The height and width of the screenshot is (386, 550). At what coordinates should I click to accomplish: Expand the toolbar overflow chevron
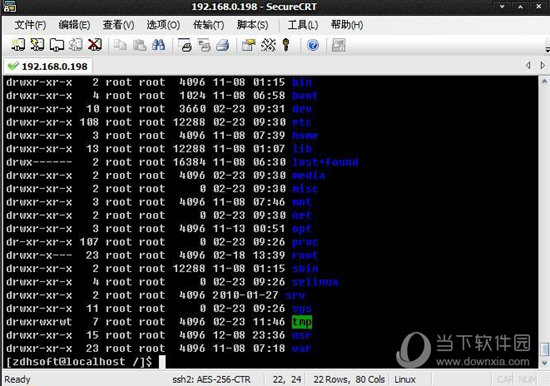(x=547, y=48)
